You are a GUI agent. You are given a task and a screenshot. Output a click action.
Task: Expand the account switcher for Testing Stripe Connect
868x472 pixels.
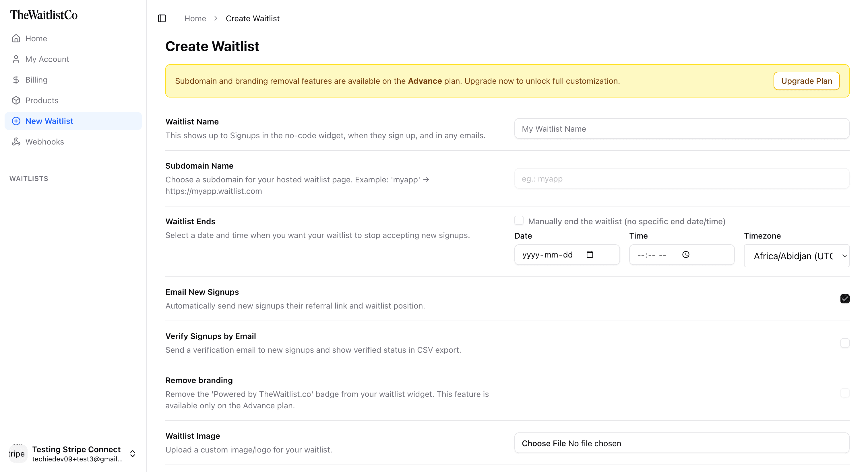coord(132,453)
